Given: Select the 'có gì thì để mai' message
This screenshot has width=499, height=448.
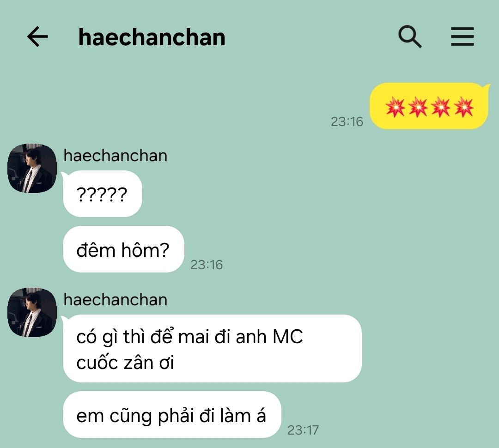Looking at the screenshot, I should pos(212,348).
